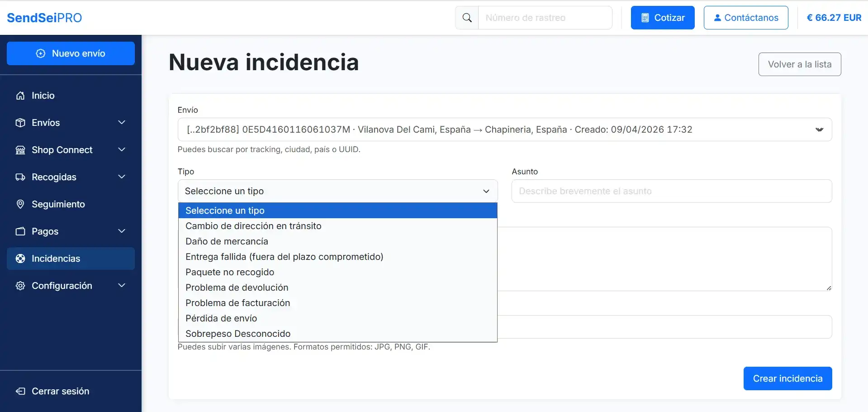Select 'Sobrepeso Desconocido' option
This screenshot has height=412, width=868.
[238, 333]
